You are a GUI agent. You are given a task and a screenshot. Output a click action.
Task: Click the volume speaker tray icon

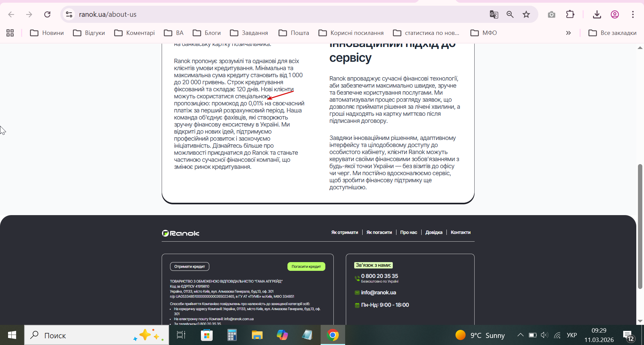click(544, 335)
